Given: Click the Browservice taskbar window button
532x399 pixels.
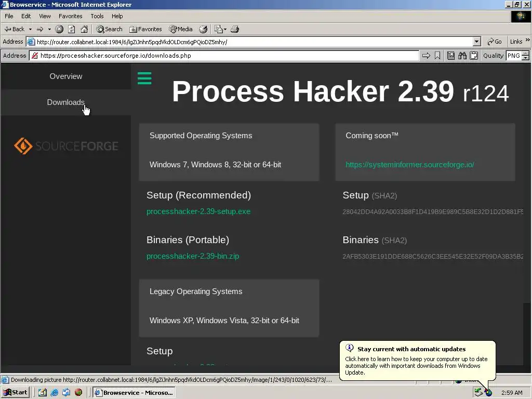Looking at the screenshot, I should [x=134, y=393].
